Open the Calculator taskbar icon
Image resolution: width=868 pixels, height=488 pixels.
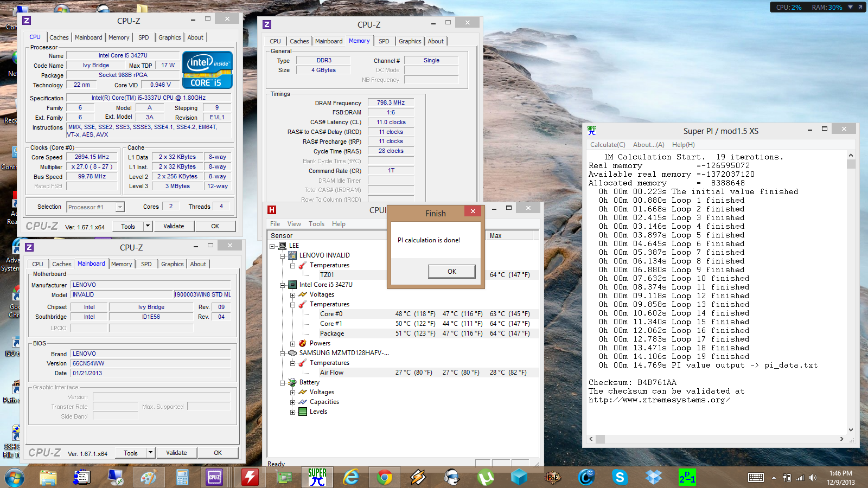point(182,477)
